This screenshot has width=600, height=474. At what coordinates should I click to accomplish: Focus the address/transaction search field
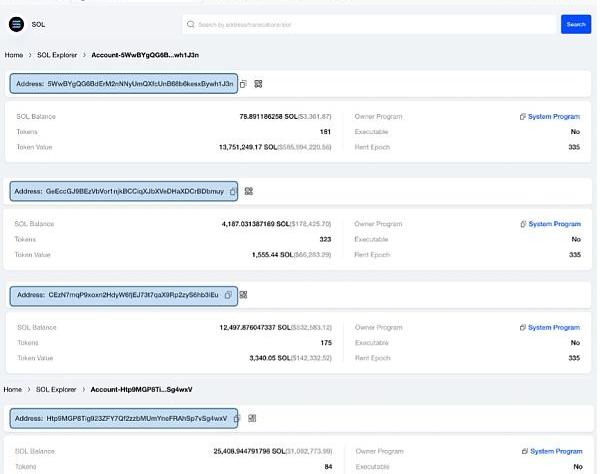[x=370, y=24]
